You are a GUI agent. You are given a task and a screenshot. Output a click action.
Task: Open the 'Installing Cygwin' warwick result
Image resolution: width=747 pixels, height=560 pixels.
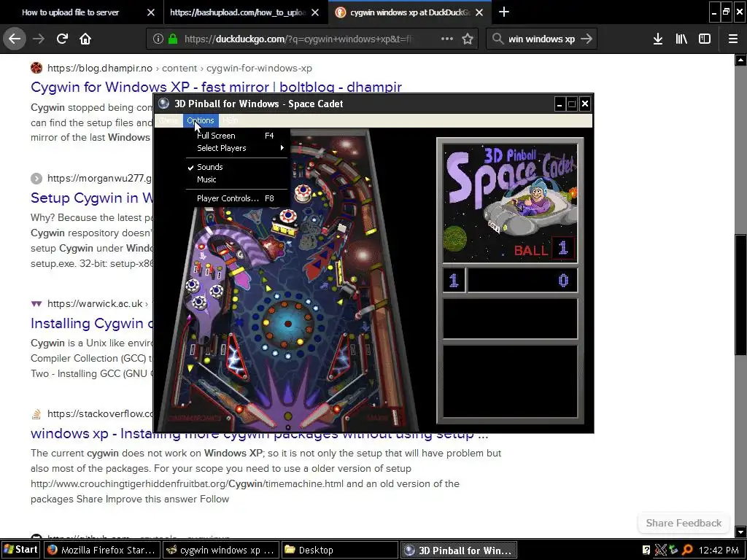point(92,323)
